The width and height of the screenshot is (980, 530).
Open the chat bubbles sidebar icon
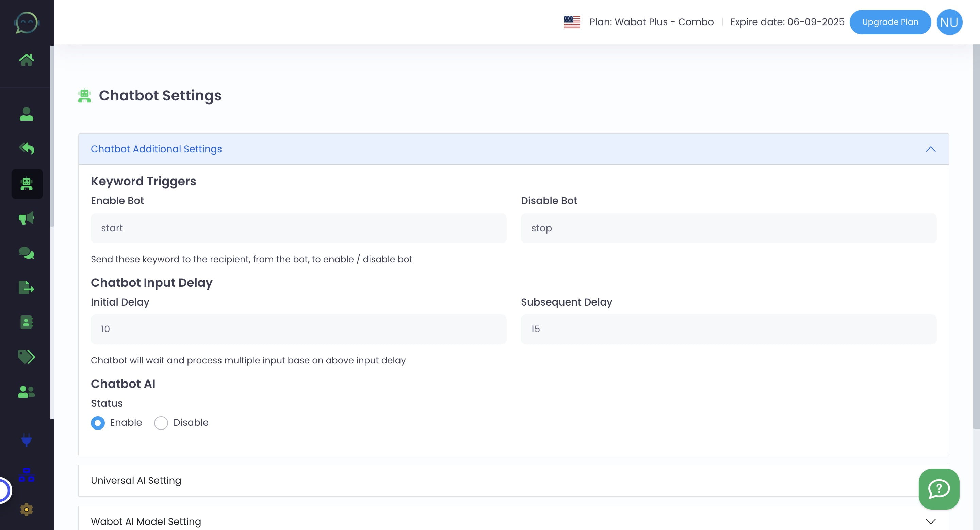click(x=26, y=253)
